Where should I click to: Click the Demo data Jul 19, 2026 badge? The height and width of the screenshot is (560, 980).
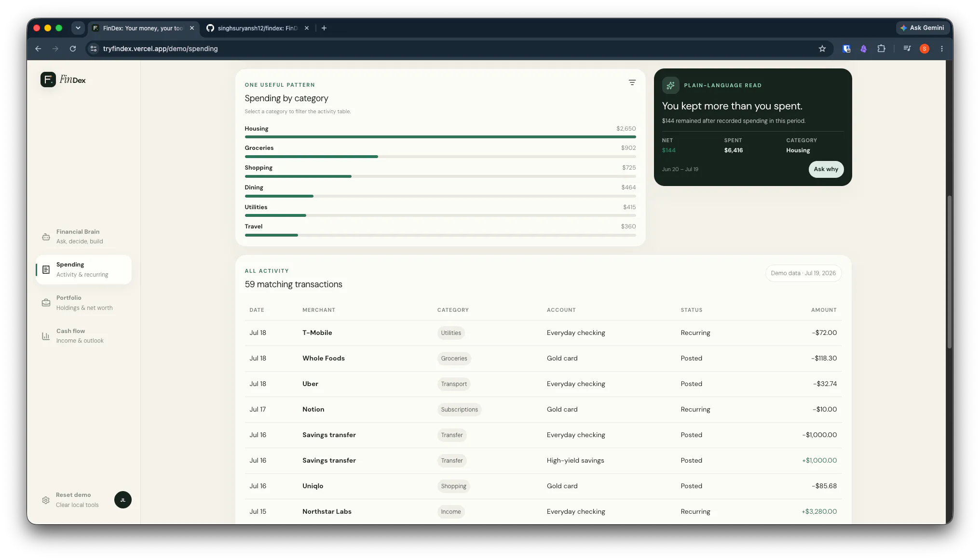click(803, 273)
